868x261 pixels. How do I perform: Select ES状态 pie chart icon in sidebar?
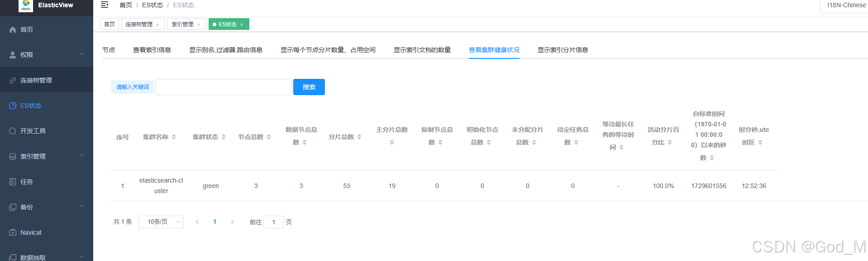coord(13,106)
